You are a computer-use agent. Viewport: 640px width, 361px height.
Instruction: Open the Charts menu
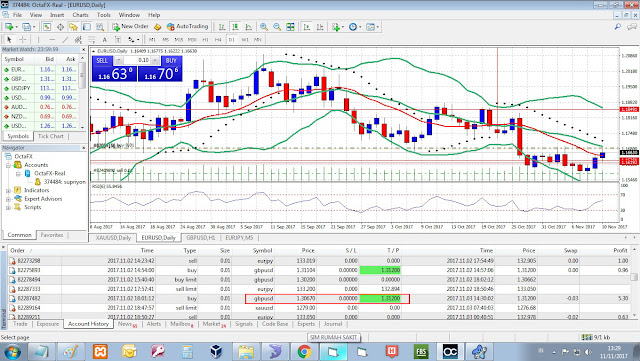80,15
